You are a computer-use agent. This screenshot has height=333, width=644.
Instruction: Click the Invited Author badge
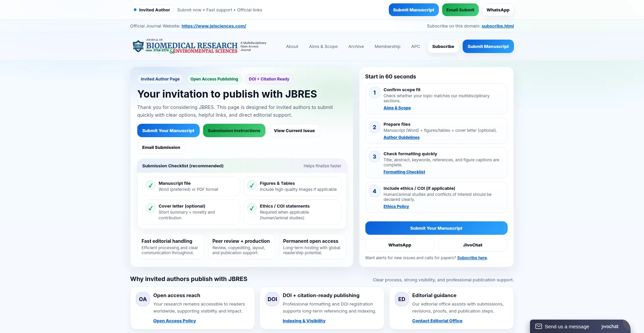pyautogui.click(x=152, y=10)
